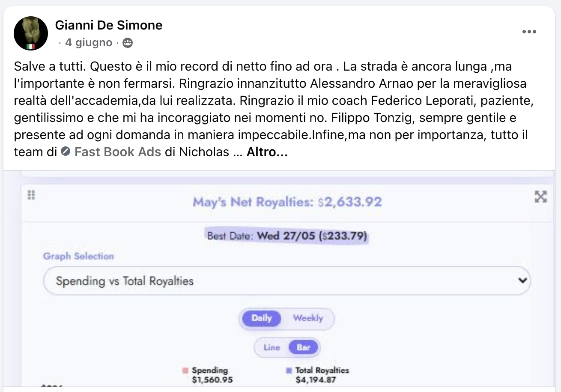Open the post options three-dots menu
The height and width of the screenshot is (392, 561).
pyautogui.click(x=529, y=32)
